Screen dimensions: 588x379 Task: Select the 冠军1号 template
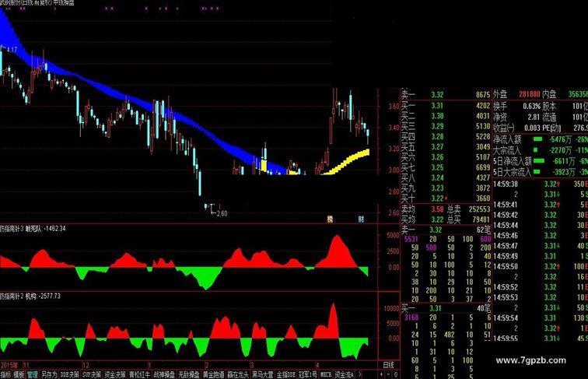pos(308,374)
